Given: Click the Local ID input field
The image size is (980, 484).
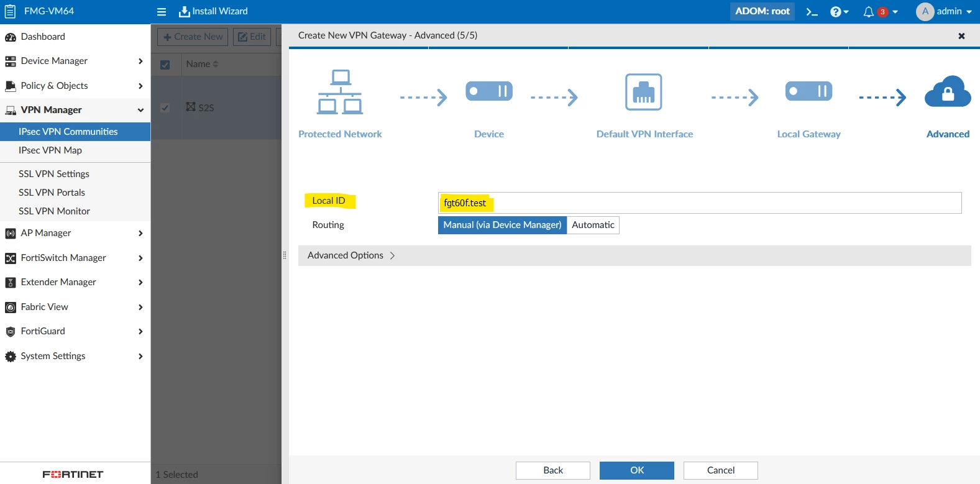Looking at the screenshot, I should (x=700, y=203).
